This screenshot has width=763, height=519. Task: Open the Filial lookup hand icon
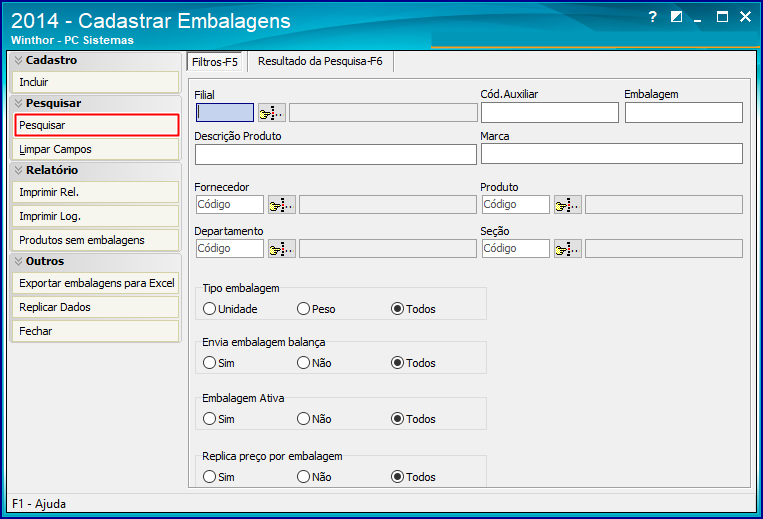[x=272, y=113]
